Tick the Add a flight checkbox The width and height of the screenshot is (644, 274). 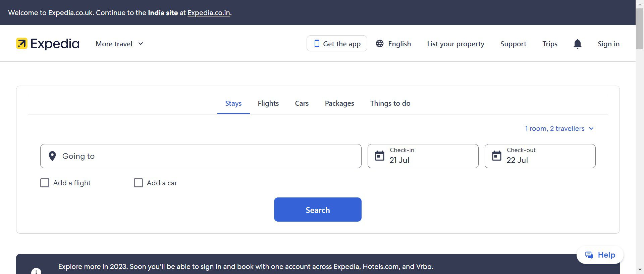(45, 183)
